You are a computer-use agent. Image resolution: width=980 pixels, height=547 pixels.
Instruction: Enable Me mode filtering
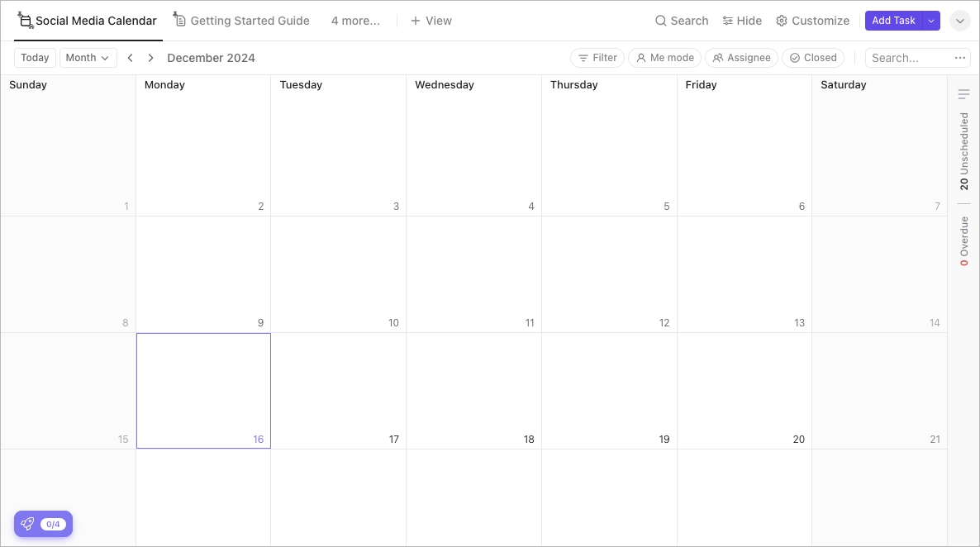[664, 58]
